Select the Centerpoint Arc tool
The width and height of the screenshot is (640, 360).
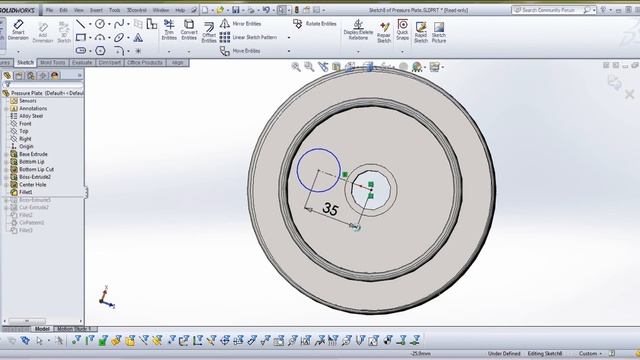(100, 38)
